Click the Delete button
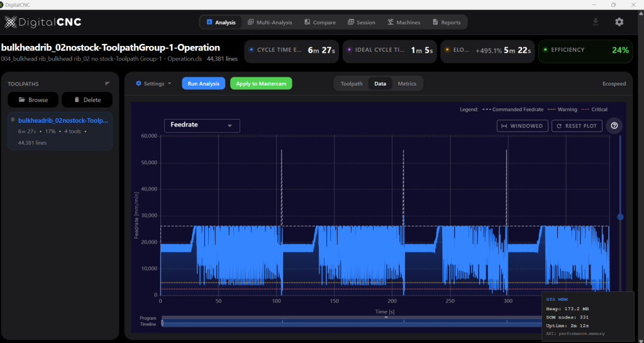 pos(87,100)
